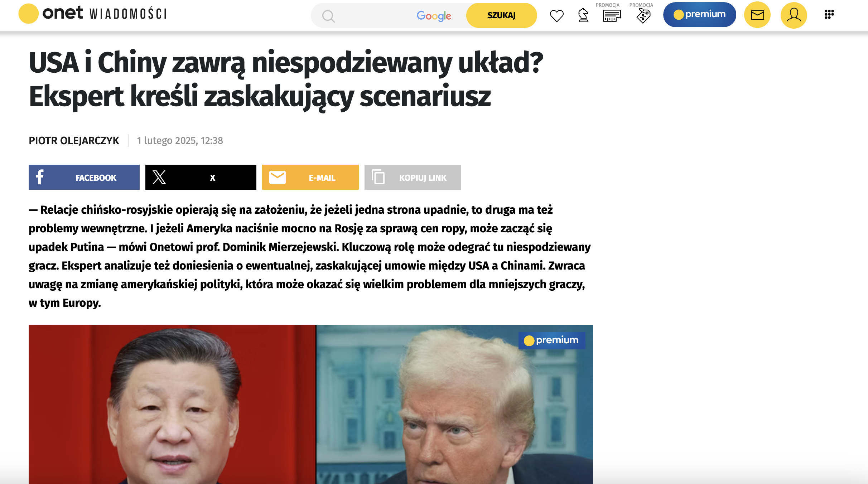Screen dimensions: 868x484
Task: Click the yellow Onet circle logo
Action: coord(28,14)
